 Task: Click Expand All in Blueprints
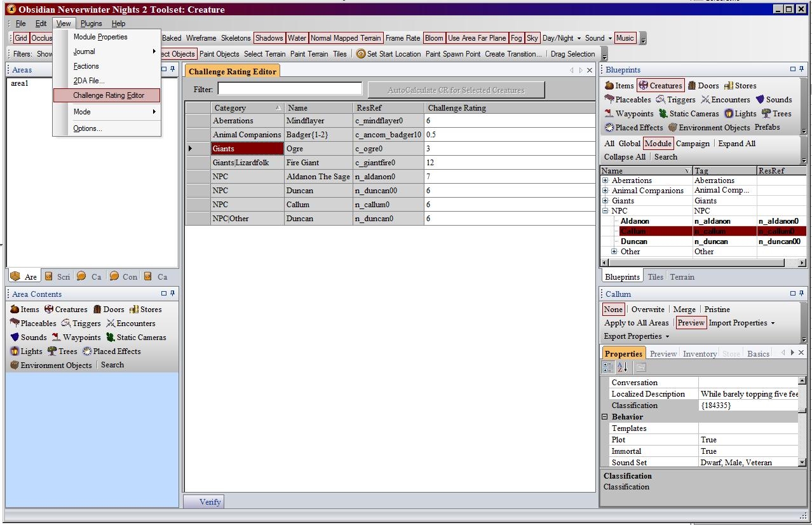pyautogui.click(x=736, y=144)
